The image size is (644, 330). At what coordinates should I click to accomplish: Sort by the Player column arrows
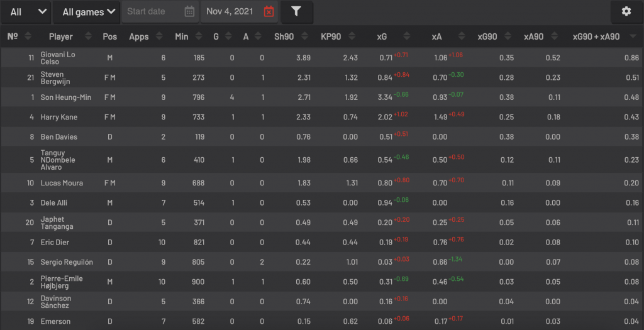coord(88,36)
